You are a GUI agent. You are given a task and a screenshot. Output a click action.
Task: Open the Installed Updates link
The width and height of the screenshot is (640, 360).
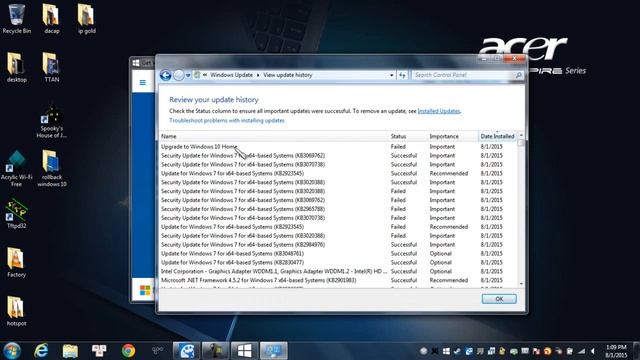[439, 111]
